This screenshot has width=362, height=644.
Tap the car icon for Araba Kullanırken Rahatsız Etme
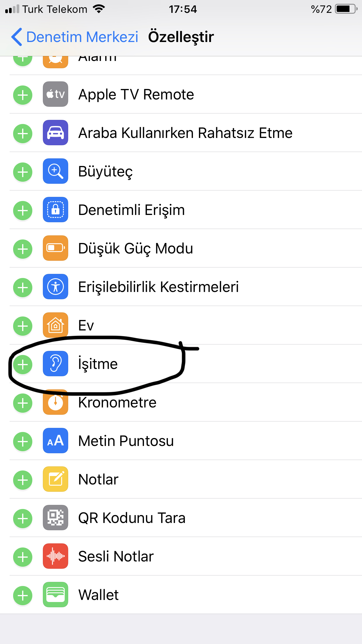click(x=55, y=133)
